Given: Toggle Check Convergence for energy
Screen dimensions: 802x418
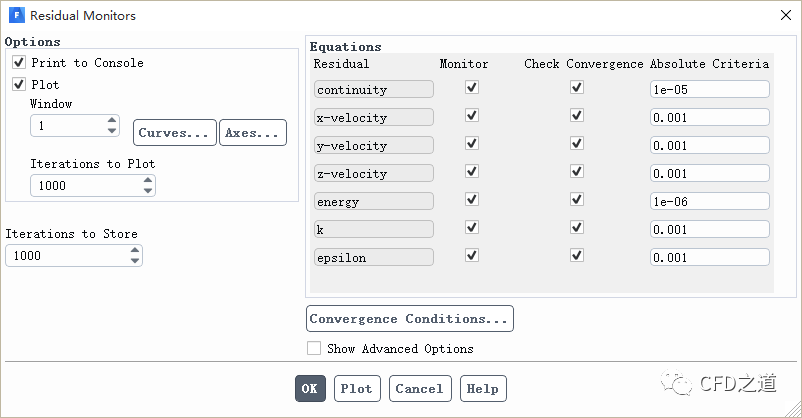Looking at the screenshot, I should 576,200.
